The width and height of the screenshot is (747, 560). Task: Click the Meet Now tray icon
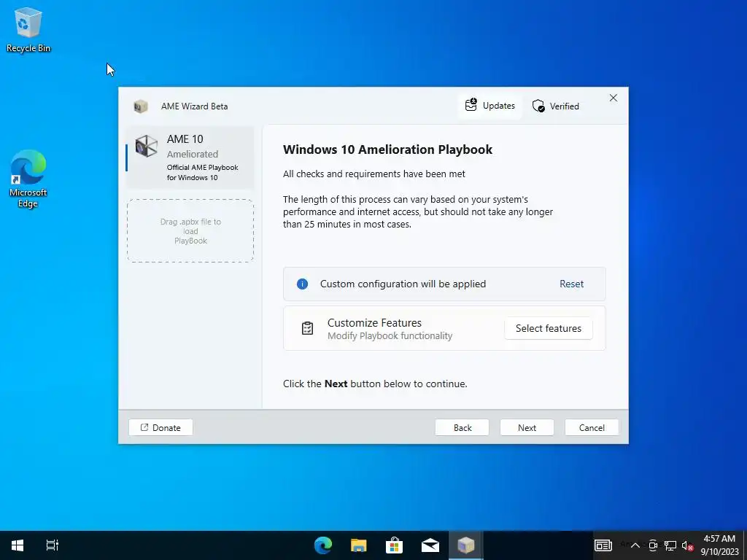point(653,545)
